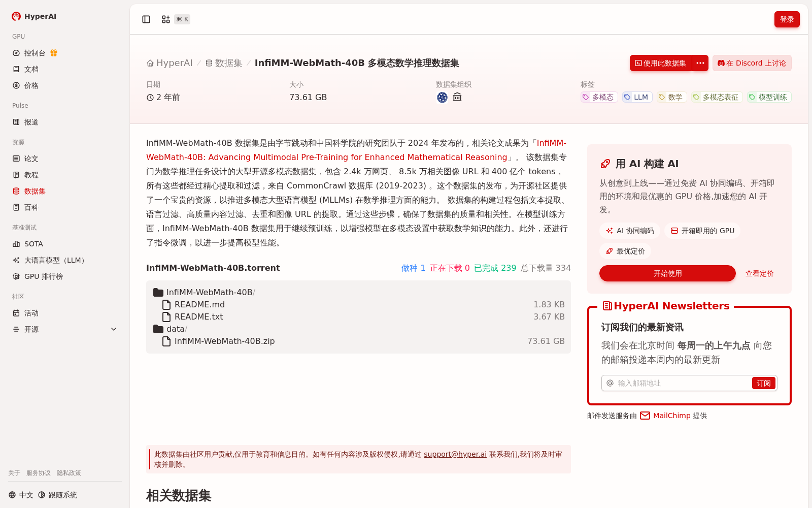This screenshot has height=508, width=812.
Task: Click support@hyper.ai email link
Action: pos(455,454)
